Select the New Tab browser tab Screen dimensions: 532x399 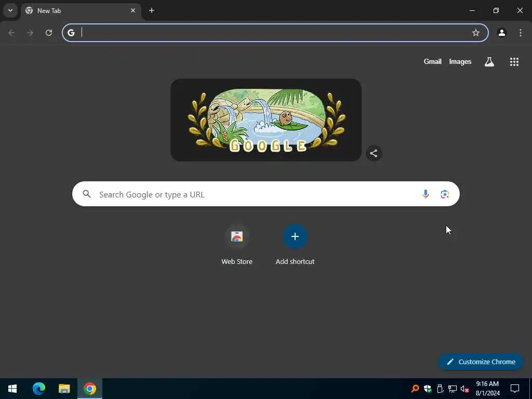(82, 11)
